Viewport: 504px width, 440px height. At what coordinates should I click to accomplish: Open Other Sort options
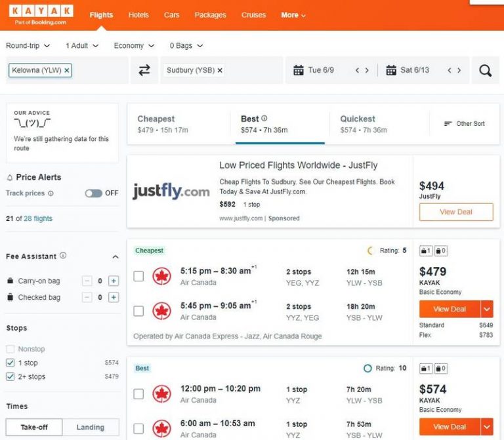click(x=464, y=124)
